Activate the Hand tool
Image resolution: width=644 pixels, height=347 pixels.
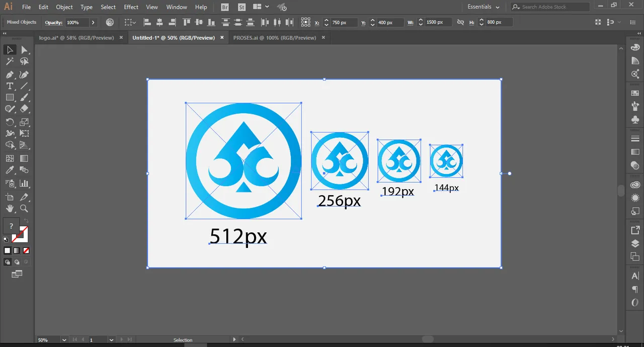pyautogui.click(x=10, y=209)
